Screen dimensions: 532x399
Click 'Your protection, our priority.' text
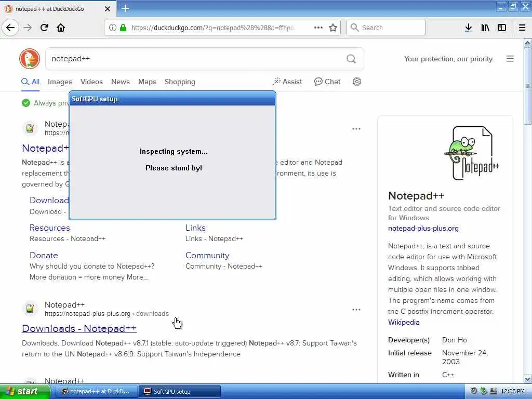448,59
